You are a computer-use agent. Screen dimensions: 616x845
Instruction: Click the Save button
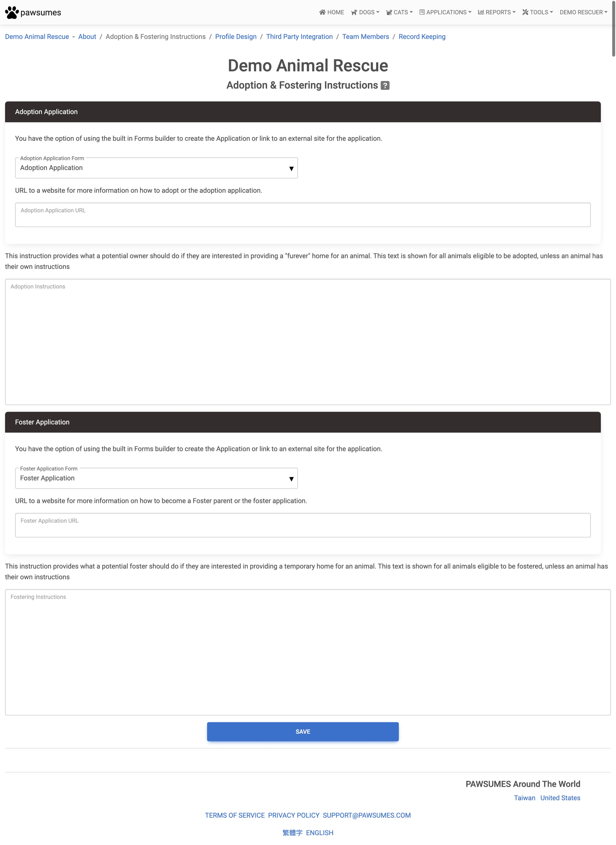pyautogui.click(x=303, y=732)
